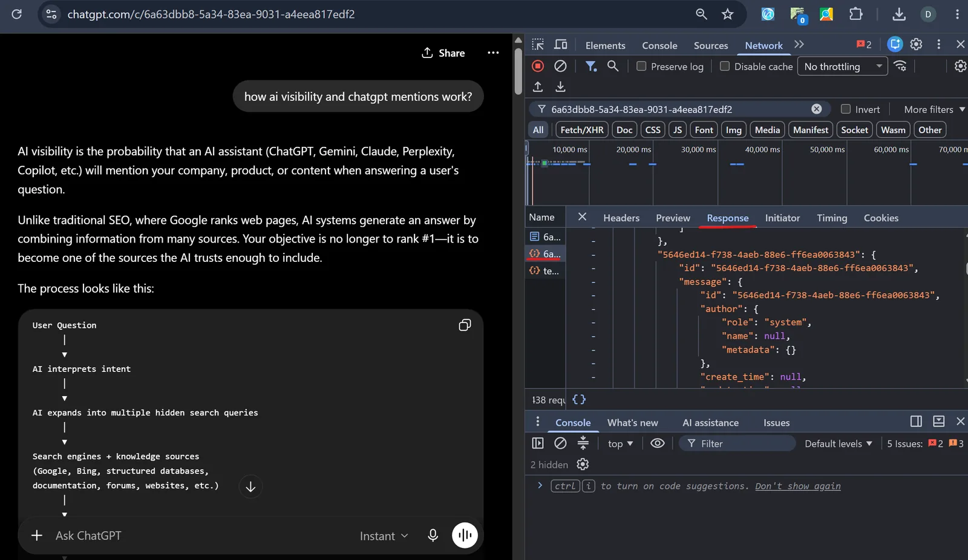
Task: Open the network panel settings gear
Action: click(960, 66)
